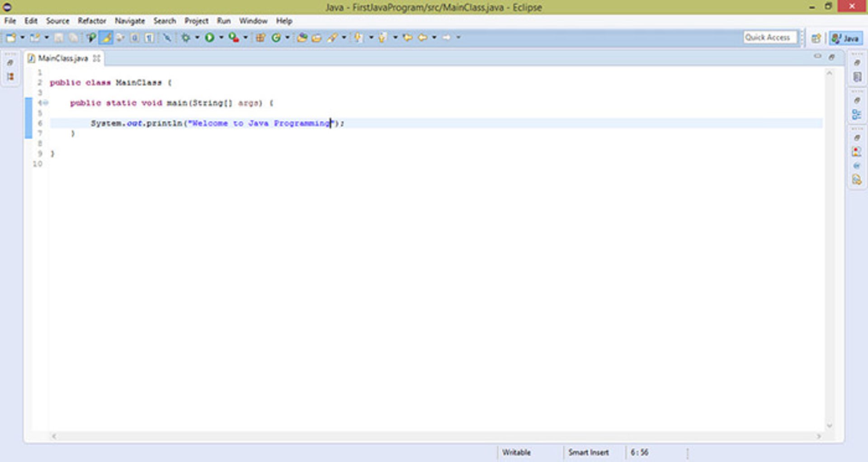This screenshot has height=462, width=868.
Task: Click the Next Annotation toolbar icon
Action: click(x=358, y=37)
